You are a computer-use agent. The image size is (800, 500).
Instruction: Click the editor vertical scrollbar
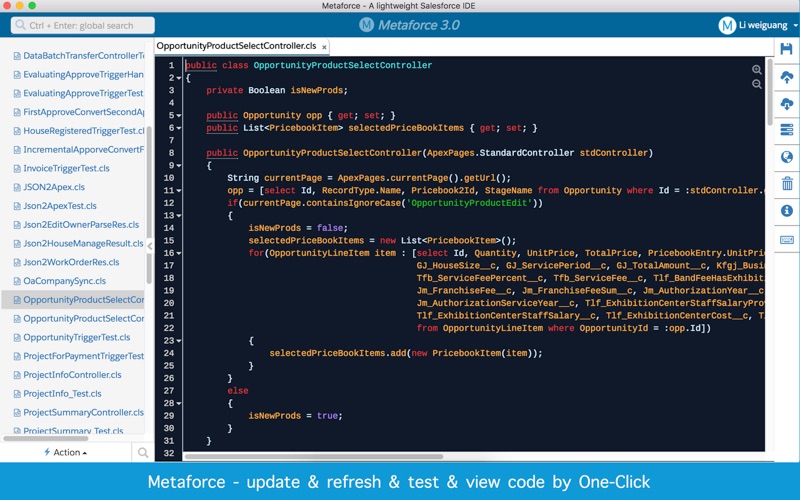[x=770, y=92]
